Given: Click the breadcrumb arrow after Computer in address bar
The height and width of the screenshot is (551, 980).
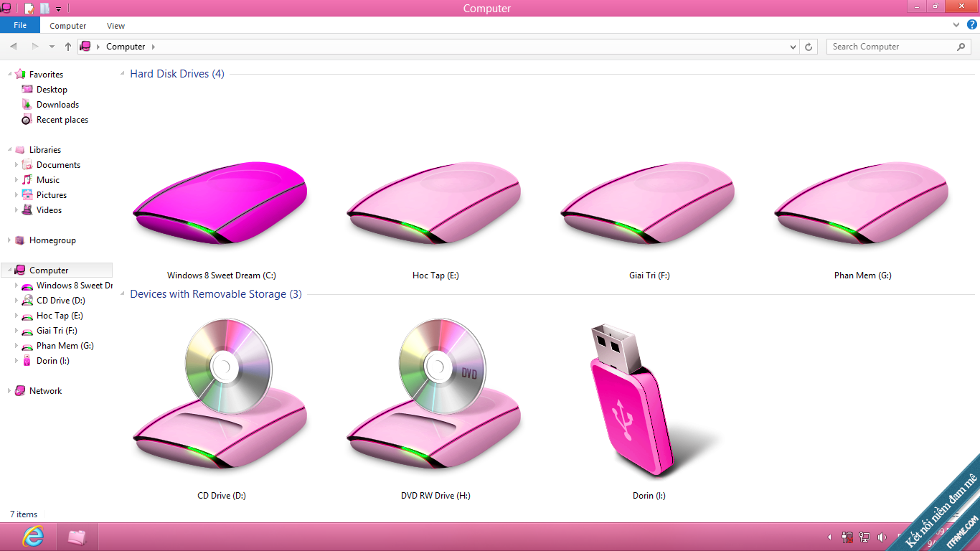Looking at the screenshot, I should point(153,47).
